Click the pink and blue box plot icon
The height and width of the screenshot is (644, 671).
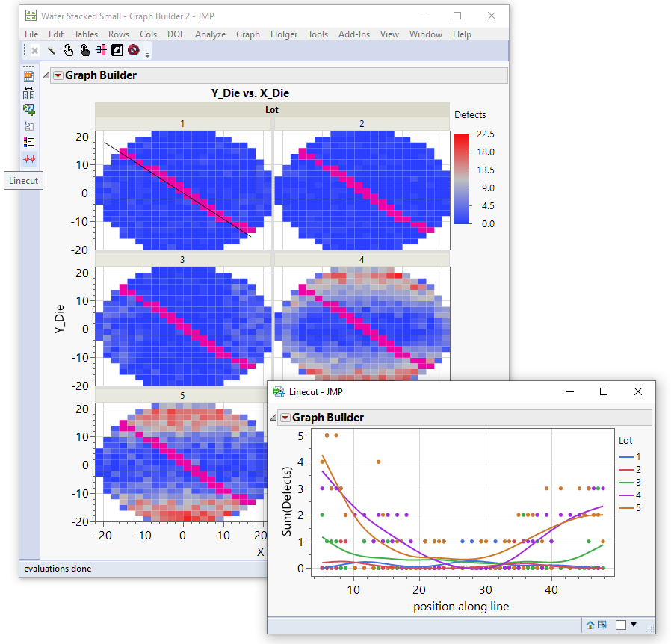pos(101,50)
